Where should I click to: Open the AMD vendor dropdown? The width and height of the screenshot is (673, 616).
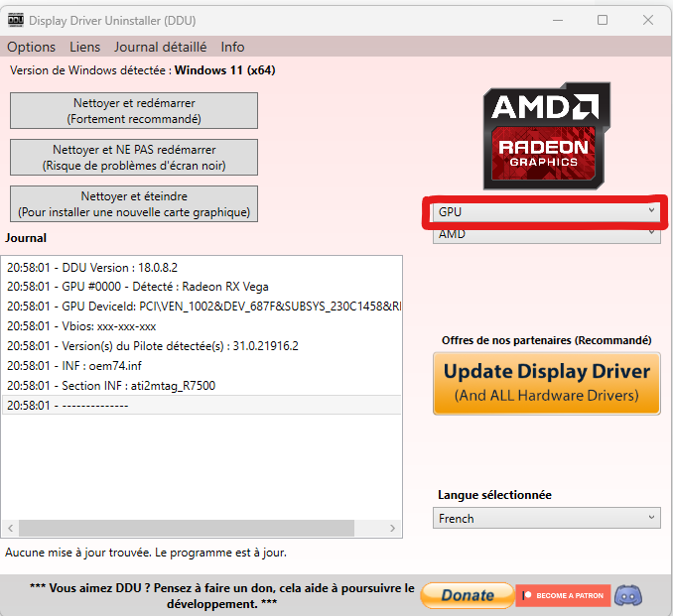point(546,235)
